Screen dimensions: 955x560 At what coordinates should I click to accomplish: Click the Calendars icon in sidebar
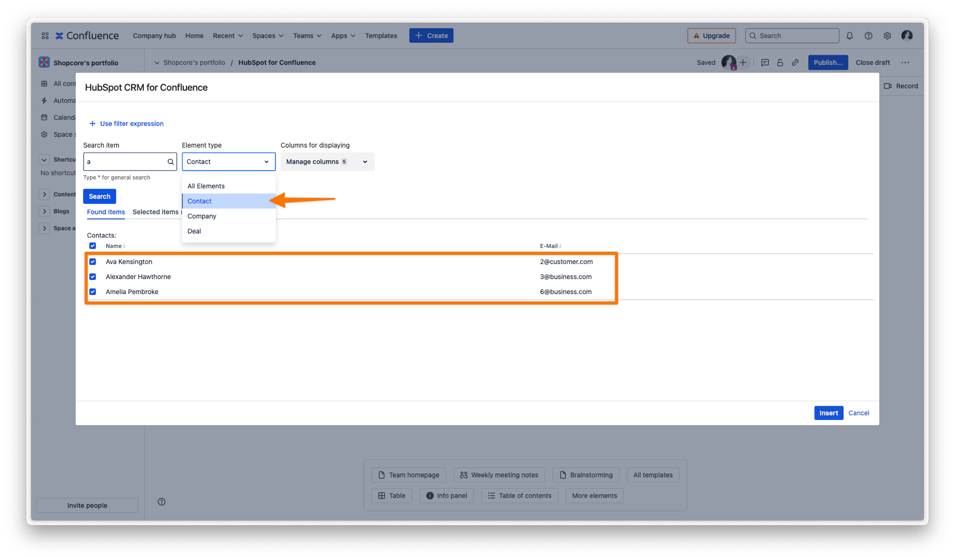(x=44, y=118)
